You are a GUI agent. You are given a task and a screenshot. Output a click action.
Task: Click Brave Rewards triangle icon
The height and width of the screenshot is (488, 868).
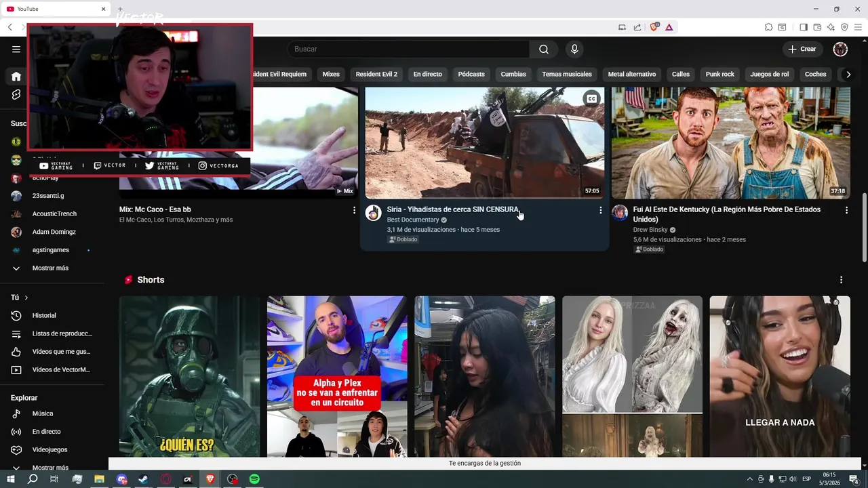(669, 27)
